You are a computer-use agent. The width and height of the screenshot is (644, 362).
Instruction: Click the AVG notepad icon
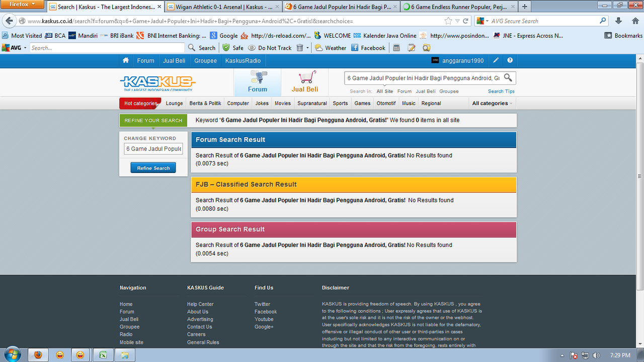click(412, 48)
